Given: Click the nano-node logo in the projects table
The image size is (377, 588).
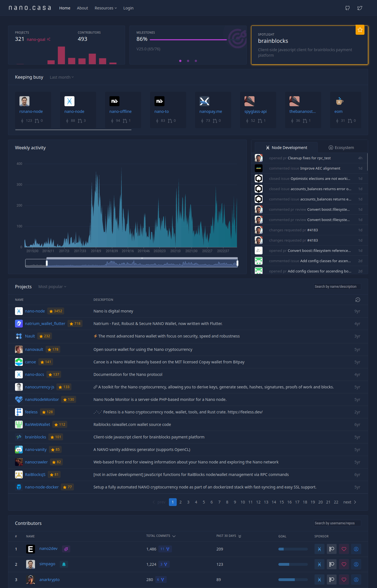Looking at the screenshot, I should pyautogui.click(x=19, y=311).
